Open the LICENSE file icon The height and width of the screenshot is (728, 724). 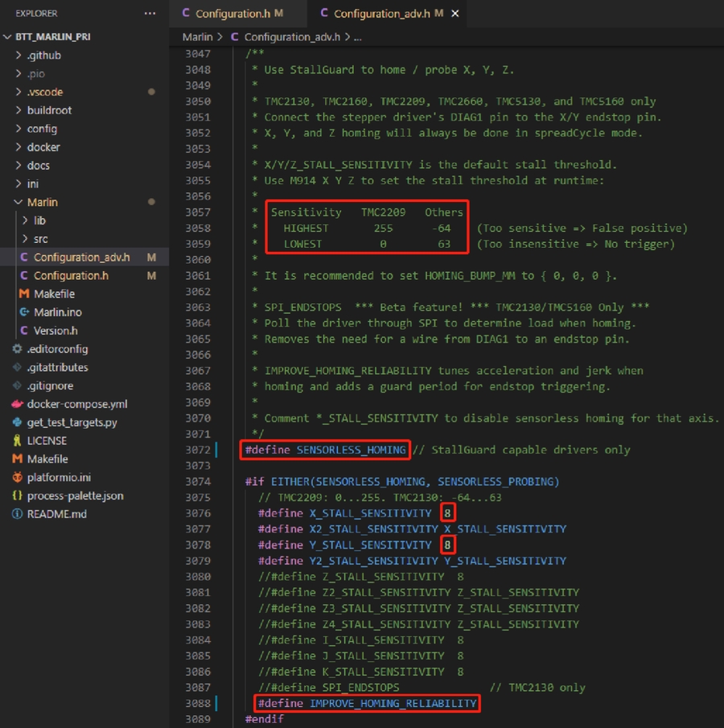[x=18, y=441]
